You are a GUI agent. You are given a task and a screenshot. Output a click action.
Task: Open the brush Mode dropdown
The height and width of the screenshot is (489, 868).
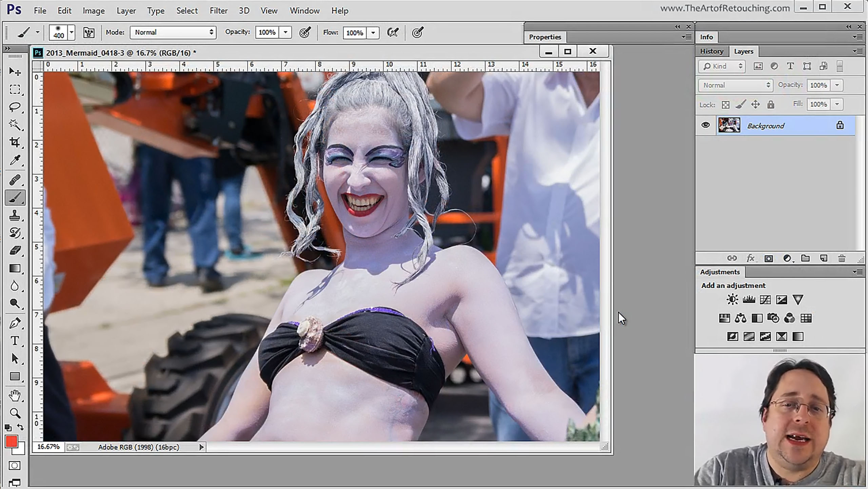click(x=173, y=33)
